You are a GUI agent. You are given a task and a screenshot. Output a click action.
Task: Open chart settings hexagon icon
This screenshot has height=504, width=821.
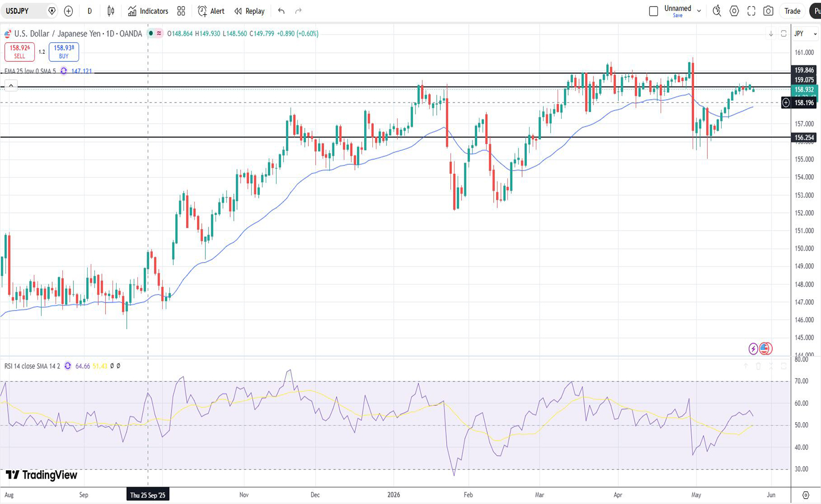(x=734, y=11)
